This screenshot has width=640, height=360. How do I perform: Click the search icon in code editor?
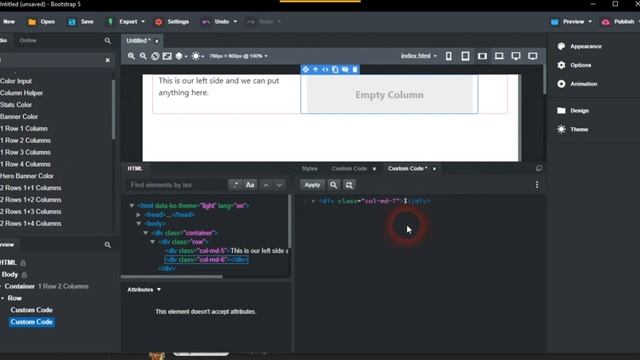coord(333,185)
